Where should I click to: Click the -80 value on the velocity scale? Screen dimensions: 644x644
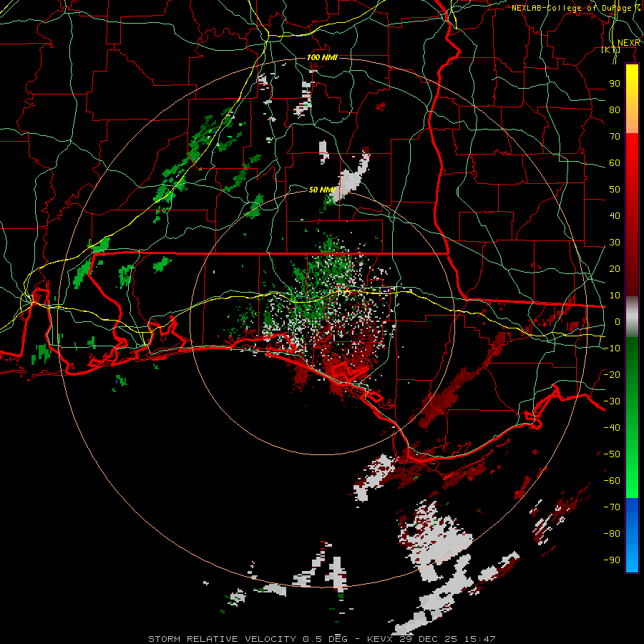612,534
